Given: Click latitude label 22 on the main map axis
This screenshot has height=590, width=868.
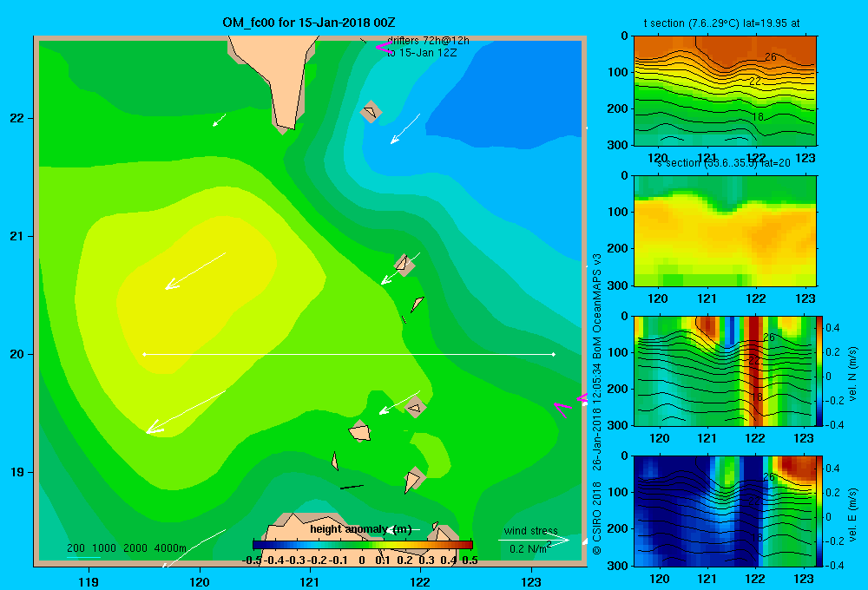Looking at the screenshot, I should pos(17,118).
